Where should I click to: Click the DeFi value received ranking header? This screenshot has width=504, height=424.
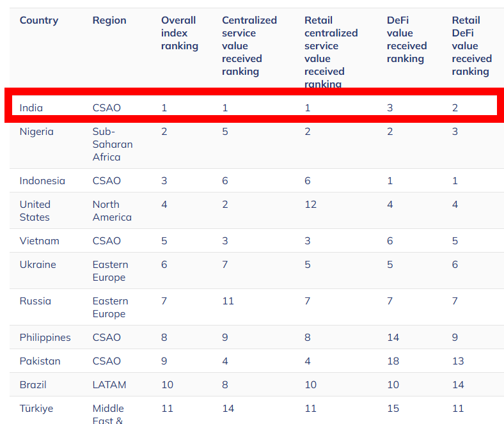[407, 39]
